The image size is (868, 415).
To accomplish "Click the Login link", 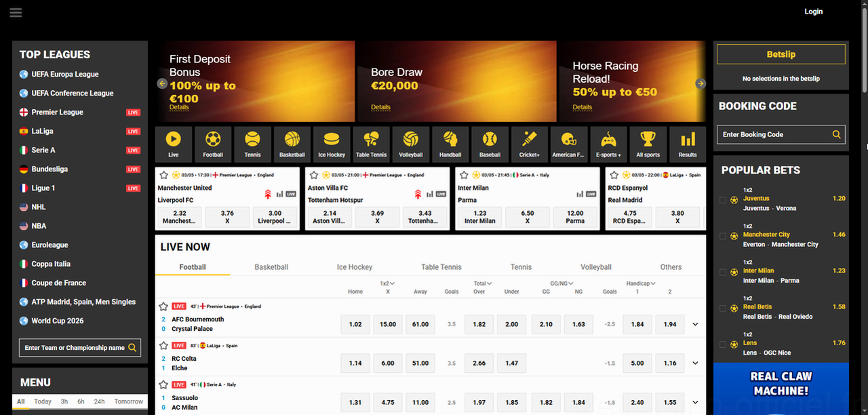I will 814,12.
